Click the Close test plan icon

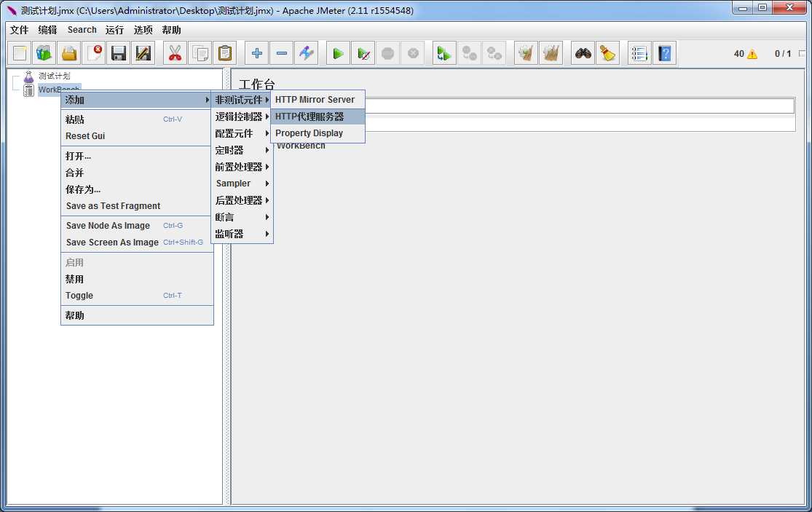pyautogui.click(x=94, y=53)
